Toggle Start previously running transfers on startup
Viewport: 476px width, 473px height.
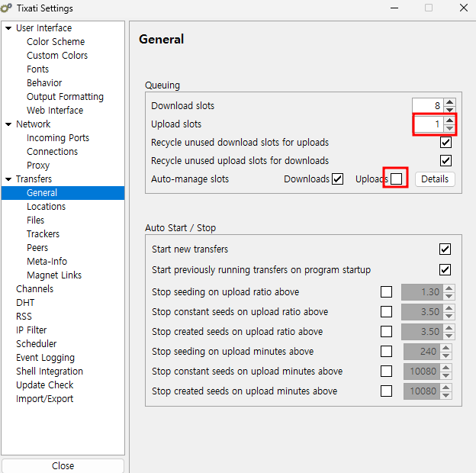coord(445,269)
